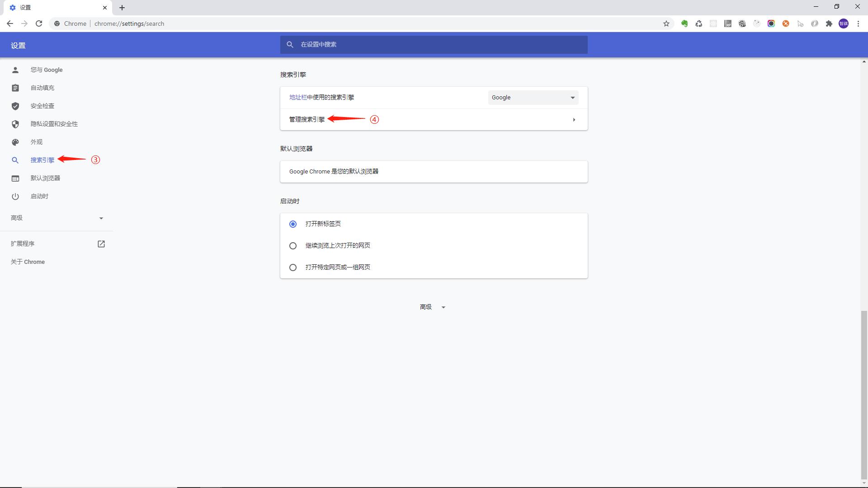This screenshot has width=868, height=488.
Task: Open 管理搜索引擎 row arrow
Action: point(574,120)
